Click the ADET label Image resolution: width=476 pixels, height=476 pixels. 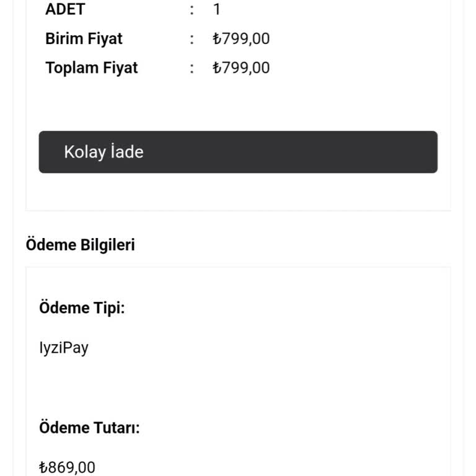click(x=65, y=9)
